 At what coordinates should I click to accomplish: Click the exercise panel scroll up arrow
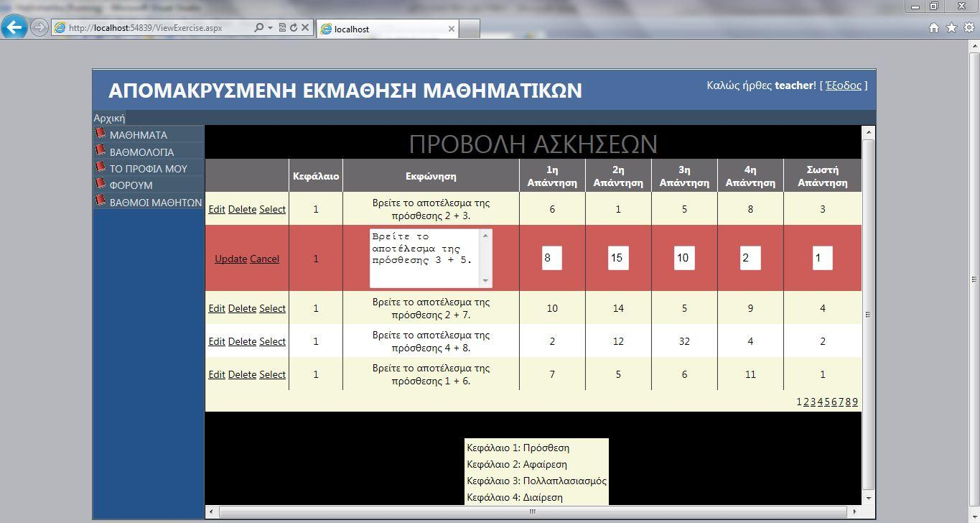(x=868, y=132)
